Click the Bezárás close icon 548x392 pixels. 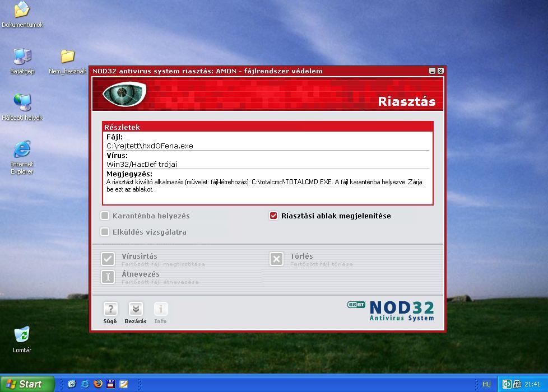pos(136,309)
